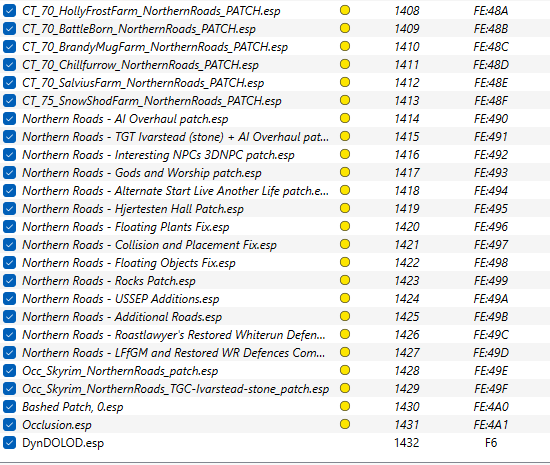Select Northern Roads - Additional Roads.esp
The height and width of the screenshot is (465, 550).
122,317
